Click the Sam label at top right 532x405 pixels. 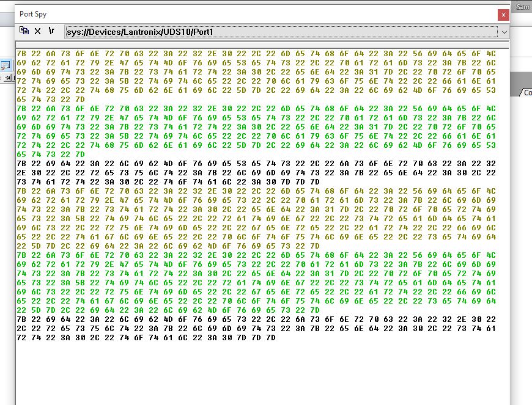522,7
